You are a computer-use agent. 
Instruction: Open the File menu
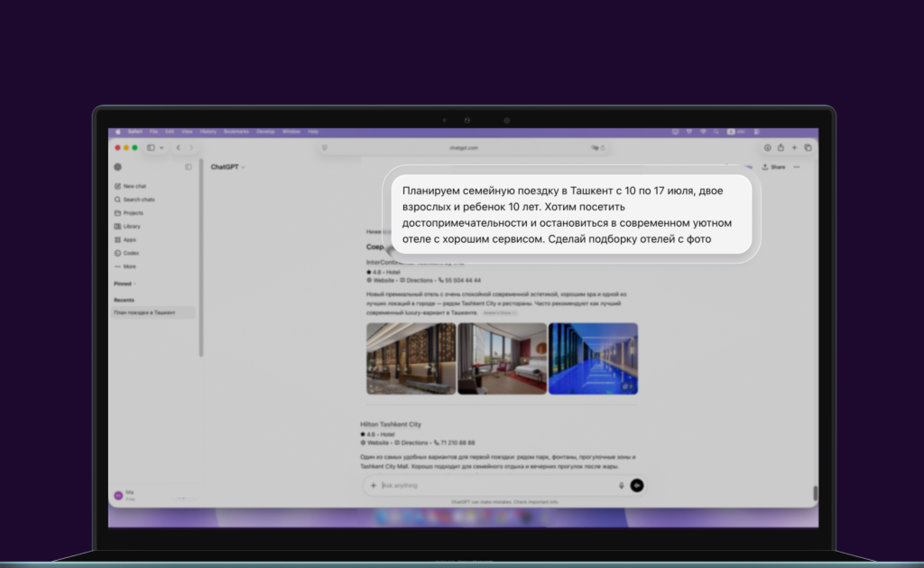pyautogui.click(x=153, y=132)
